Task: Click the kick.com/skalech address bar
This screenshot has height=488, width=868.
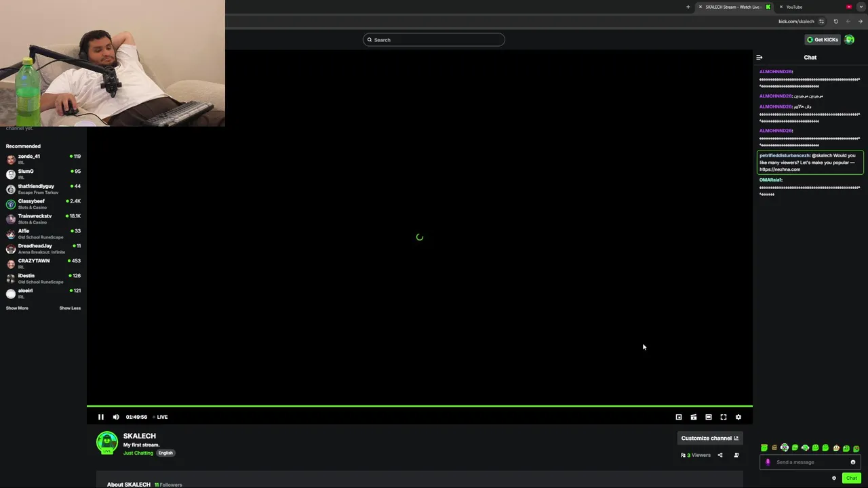Action: 796,21
